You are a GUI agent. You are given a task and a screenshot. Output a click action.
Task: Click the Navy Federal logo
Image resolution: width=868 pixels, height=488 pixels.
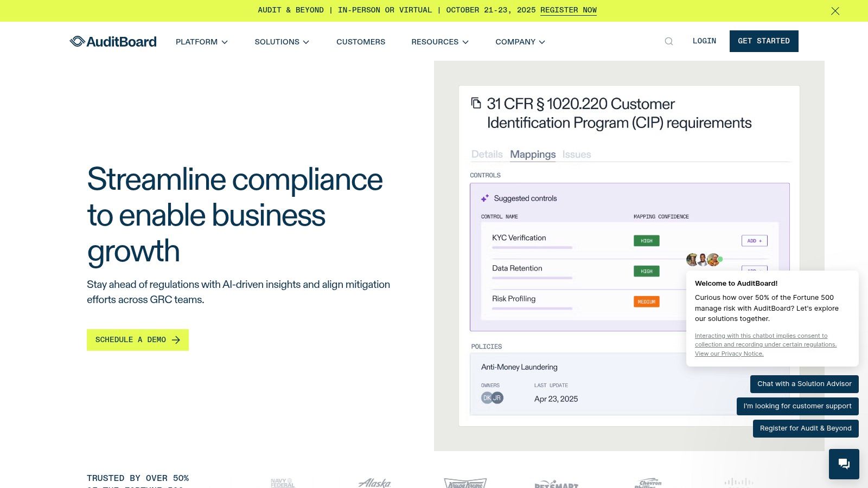click(283, 483)
